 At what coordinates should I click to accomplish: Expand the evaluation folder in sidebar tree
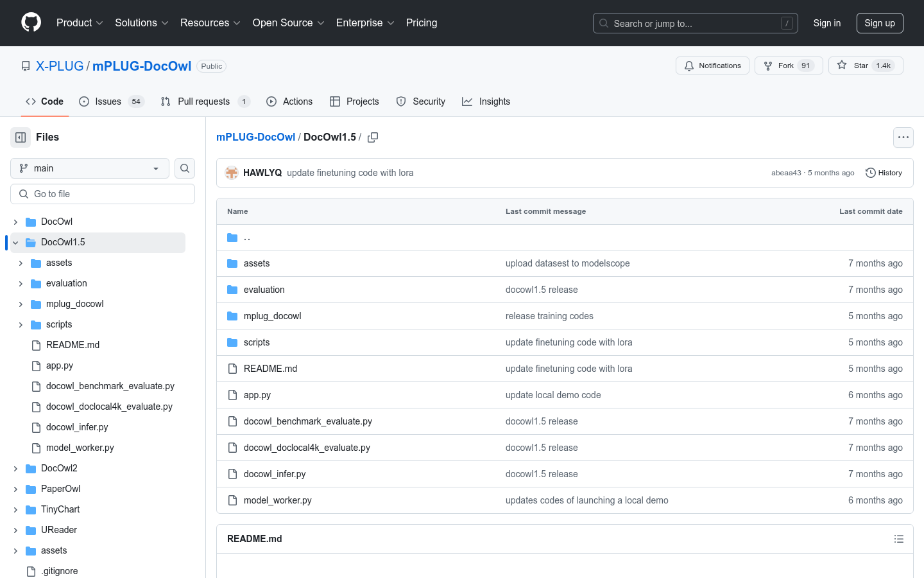pyautogui.click(x=21, y=283)
